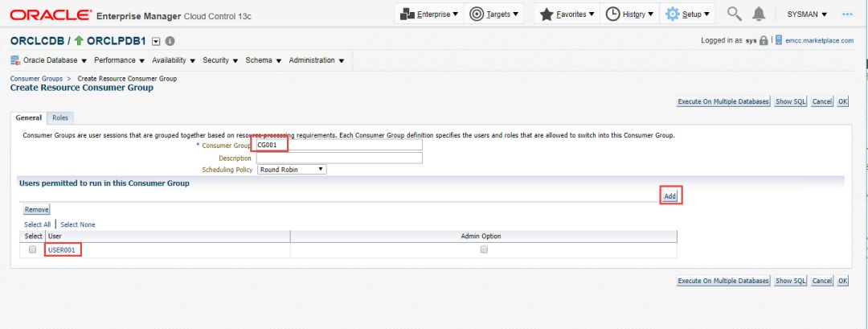This screenshot has width=868, height=329.
Task: Click the Setup gear icon
Action: point(672,14)
